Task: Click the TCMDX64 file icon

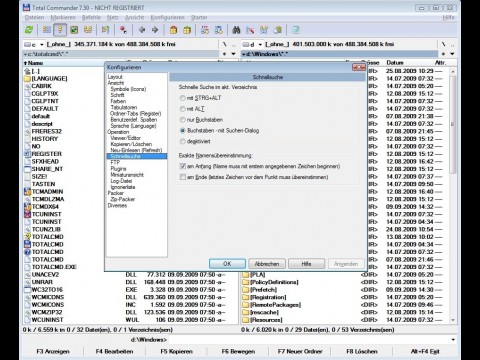Action: click(x=27, y=206)
